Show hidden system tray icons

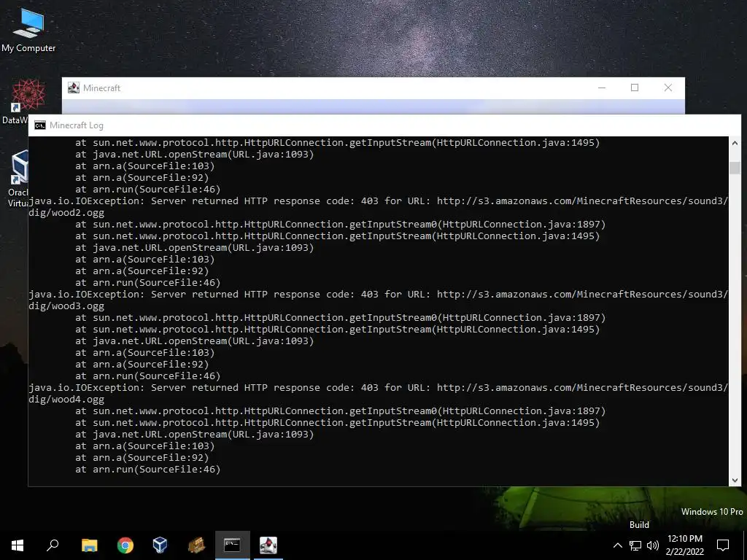coord(617,545)
